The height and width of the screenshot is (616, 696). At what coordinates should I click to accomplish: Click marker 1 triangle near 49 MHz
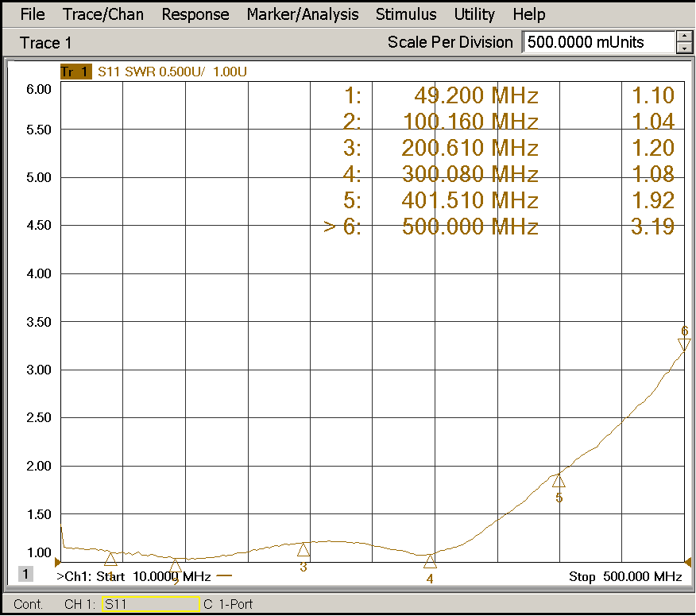tap(110, 559)
